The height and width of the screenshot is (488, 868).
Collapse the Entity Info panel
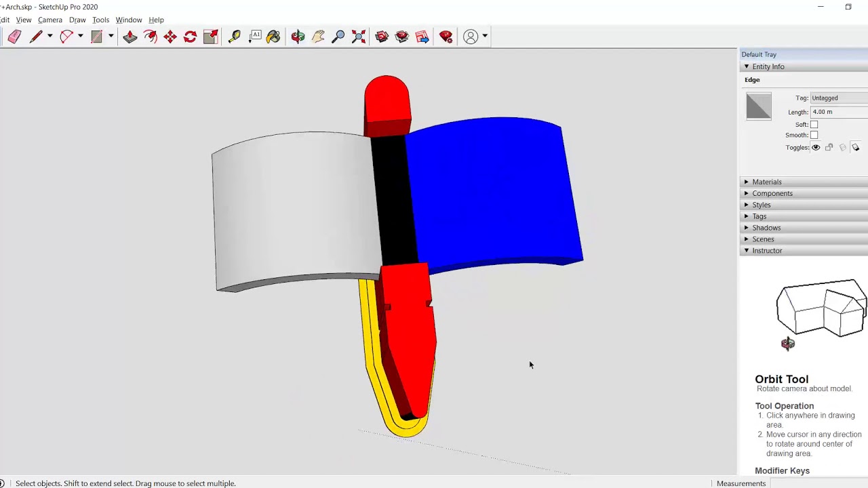(x=747, y=66)
